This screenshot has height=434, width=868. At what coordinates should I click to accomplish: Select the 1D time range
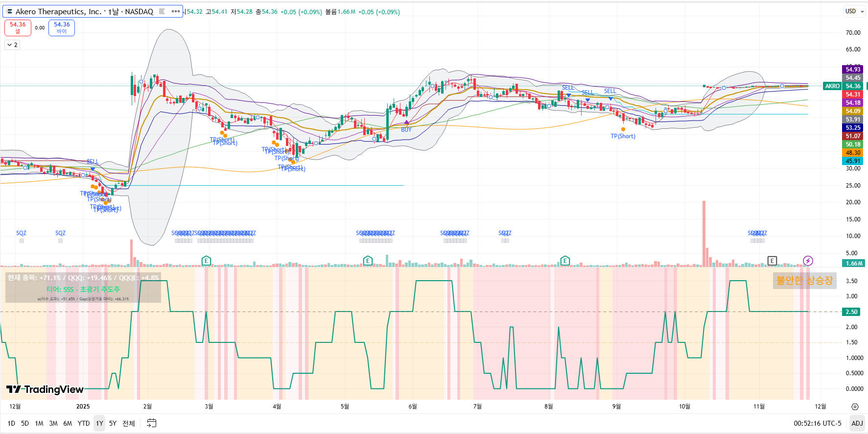[11, 423]
